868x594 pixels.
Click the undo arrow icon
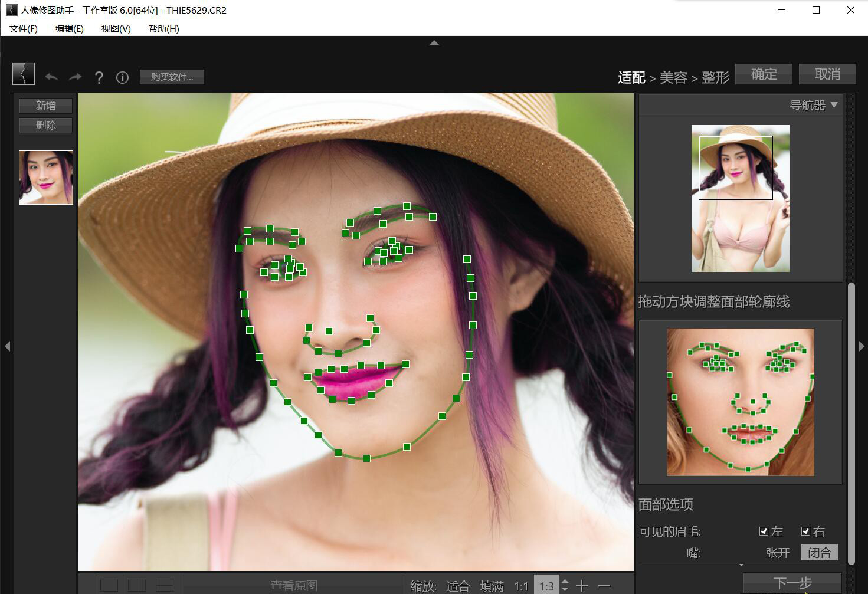coord(51,77)
